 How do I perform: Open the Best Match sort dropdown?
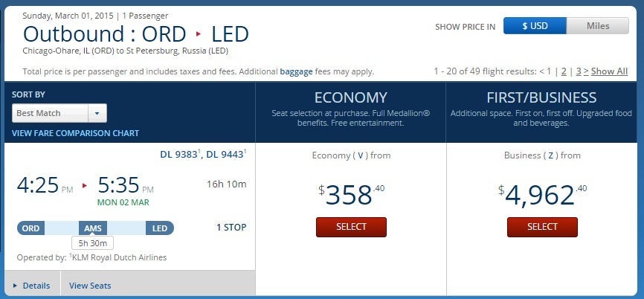[x=97, y=113]
